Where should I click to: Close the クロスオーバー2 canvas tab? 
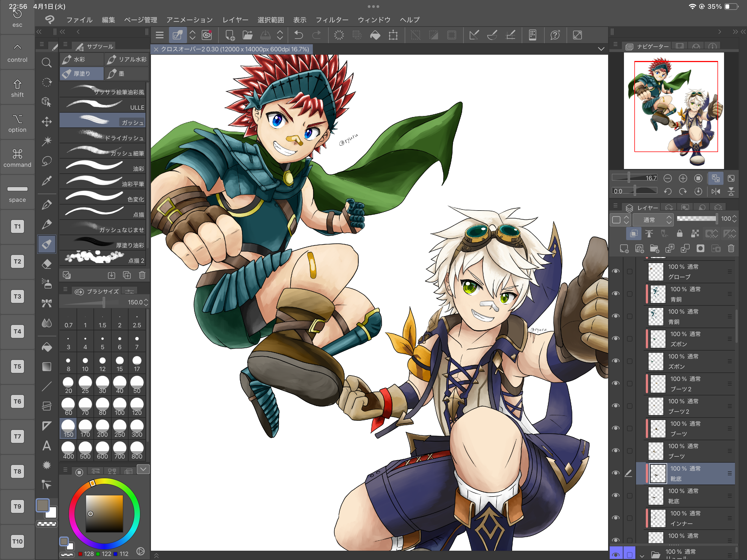coord(156,49)
